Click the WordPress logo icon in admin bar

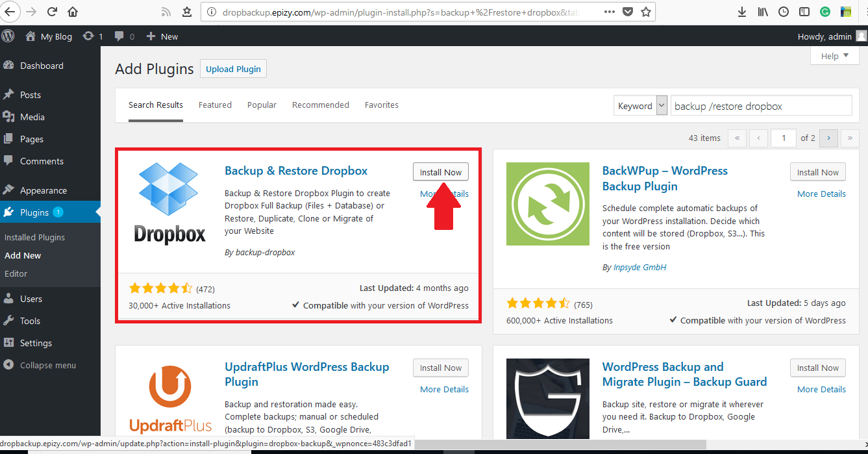pyautogui.click(x=8, y=36)
